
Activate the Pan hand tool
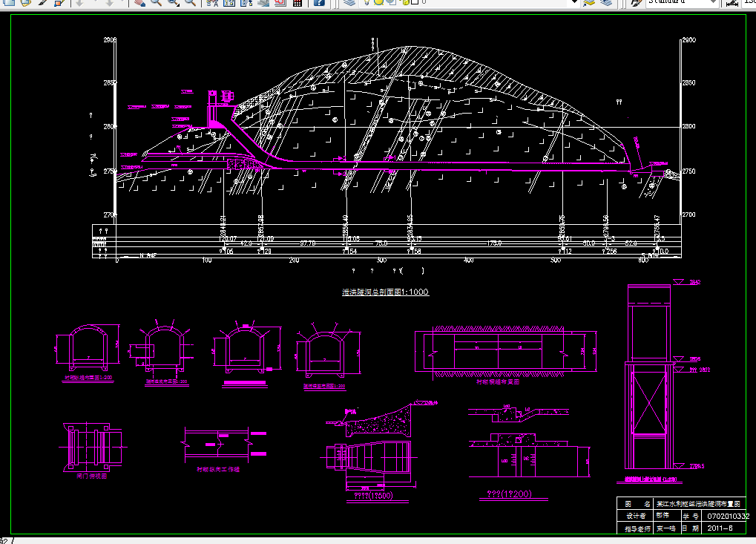coord(139,2)
